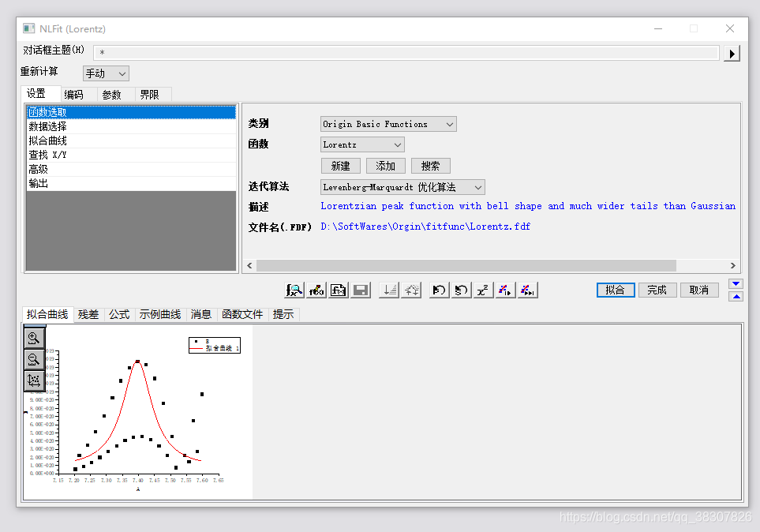Select 高级 in the settings list
The image size is (760, 532).
(x=131, y=169)
